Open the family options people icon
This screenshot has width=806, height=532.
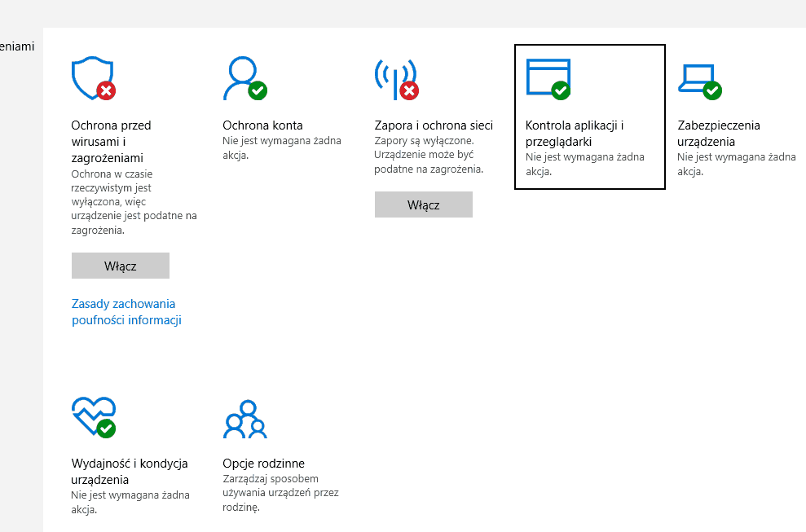[x=245, y=419]
